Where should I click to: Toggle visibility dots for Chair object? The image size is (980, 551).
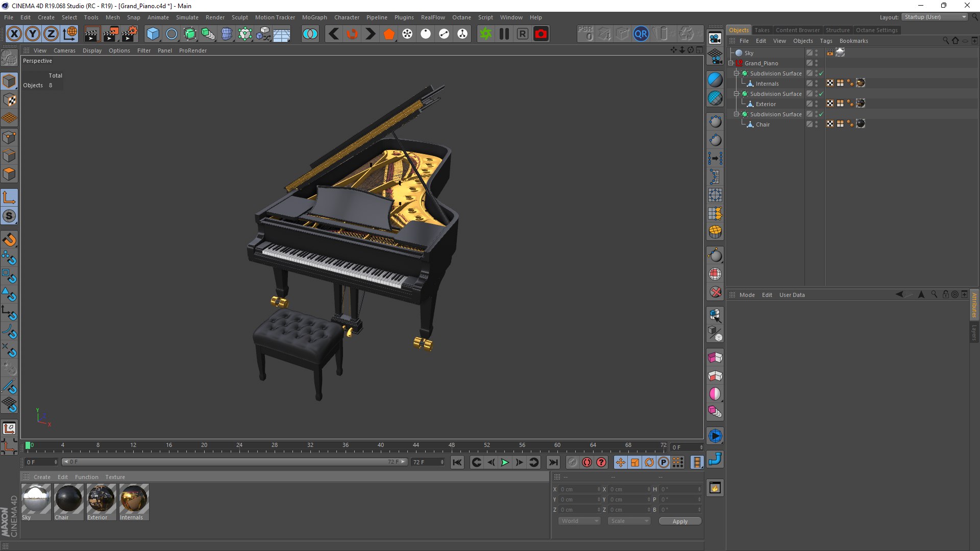coord(816,124)
